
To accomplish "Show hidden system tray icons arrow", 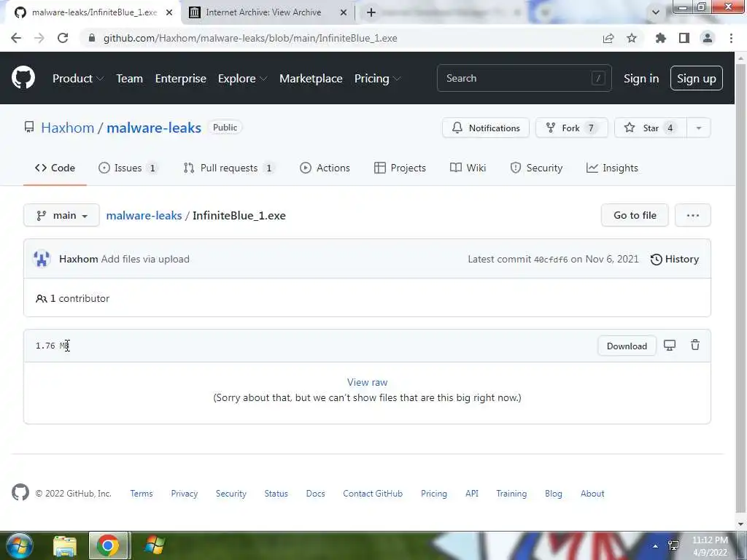I will click(x=656, y=546).
